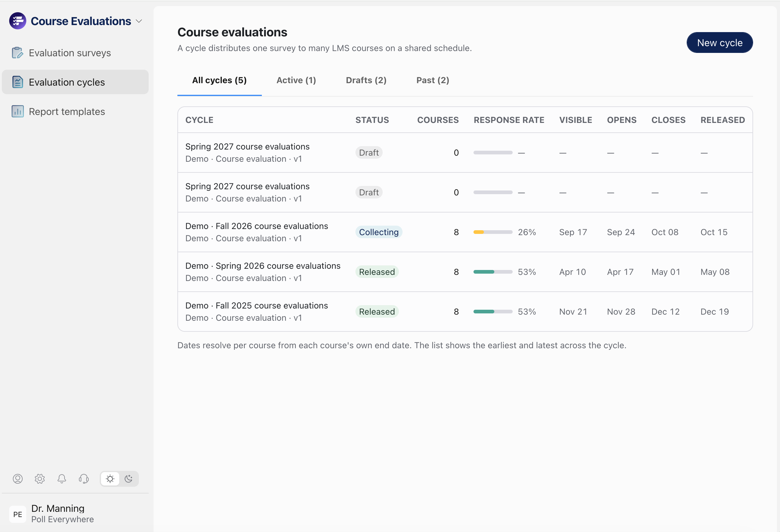
Task: Switch to the Past (2) tab
Action: pos(433,80)
